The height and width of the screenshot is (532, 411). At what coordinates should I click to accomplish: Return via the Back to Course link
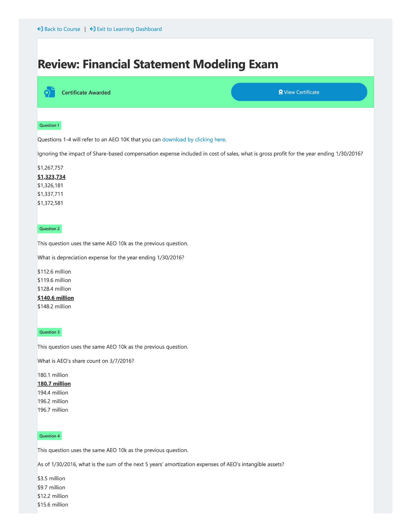pos(62,29)
